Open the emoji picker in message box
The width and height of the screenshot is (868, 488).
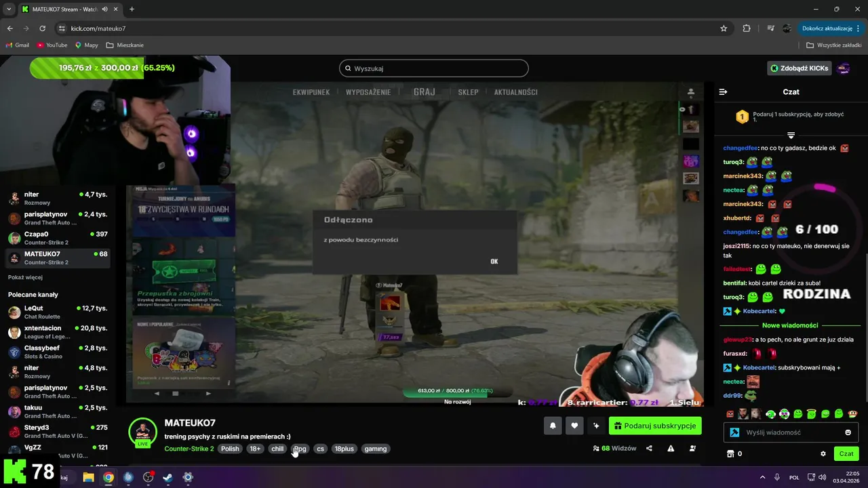click(x=848, y=432)
